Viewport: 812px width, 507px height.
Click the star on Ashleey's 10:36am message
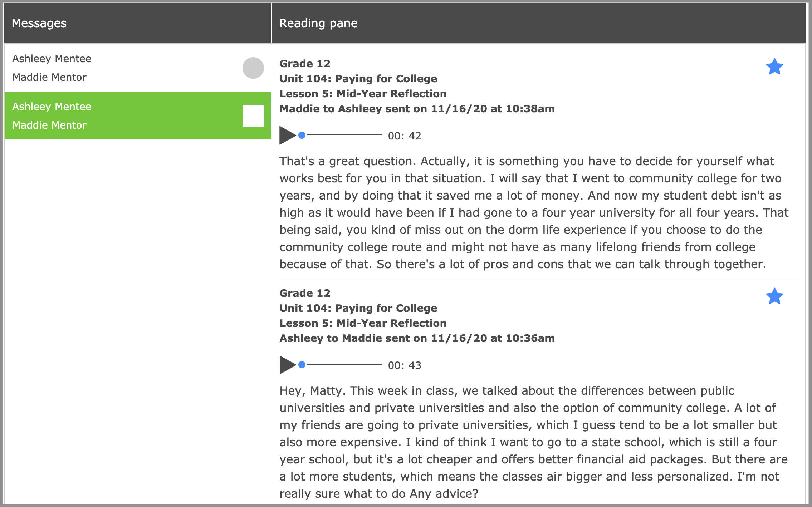774,296
